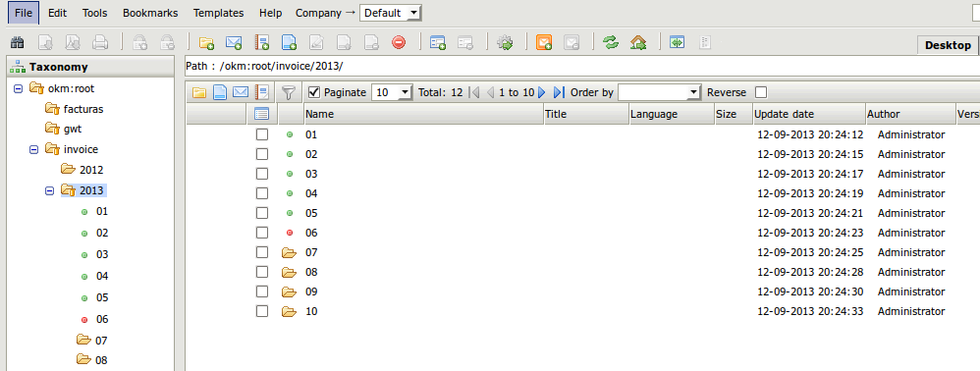Viewport: 980px width, 371px height.
Task: Check the box for row 01
Action: click(262, 134)
